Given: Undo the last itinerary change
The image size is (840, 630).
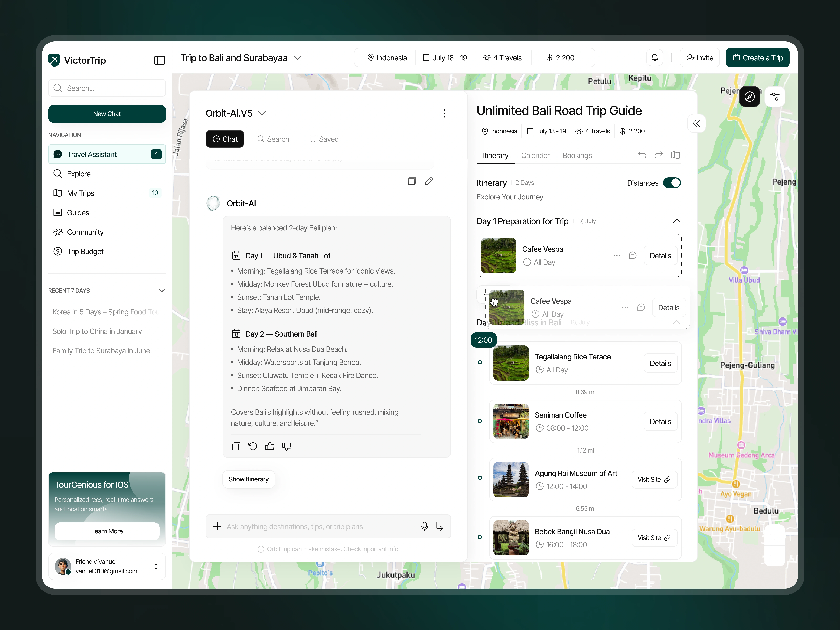Looking at the screenshot, I should click(x=642, y=155).
